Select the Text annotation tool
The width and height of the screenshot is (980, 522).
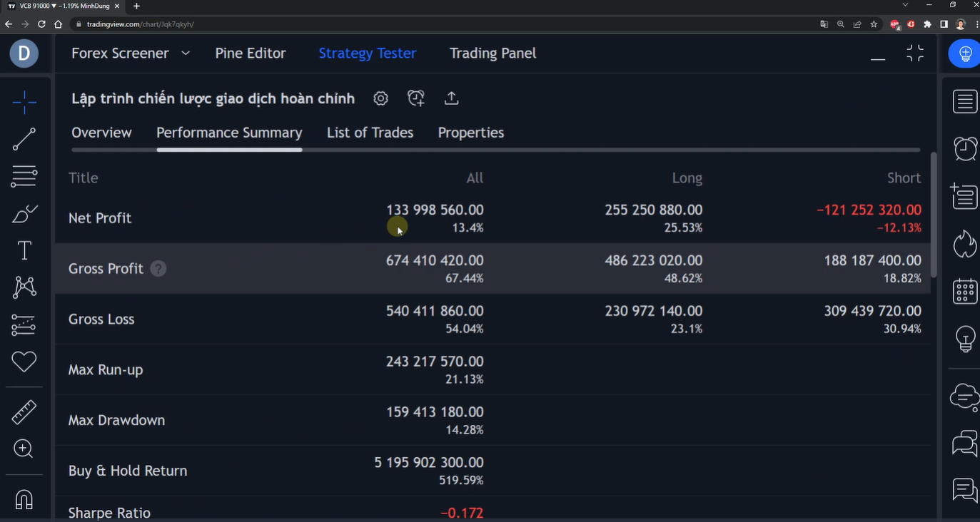[x=24, y=250]
